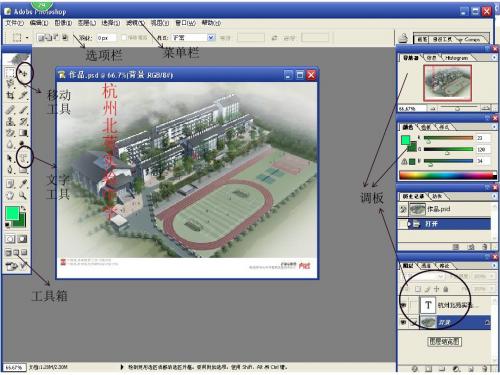The width and height of the screenshot is (500, 375).
Task: Select the Type (T) tool in the toolbox
Action: (23, 158)
